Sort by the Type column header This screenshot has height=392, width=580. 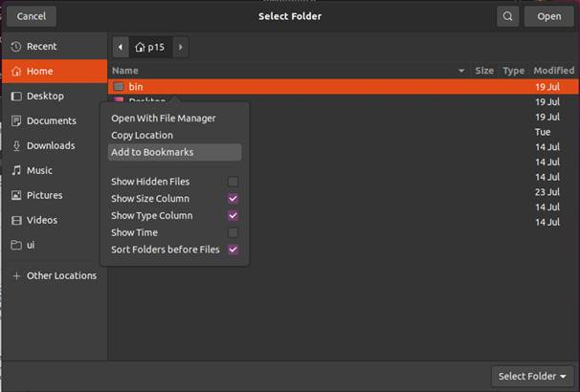(513, 71)
